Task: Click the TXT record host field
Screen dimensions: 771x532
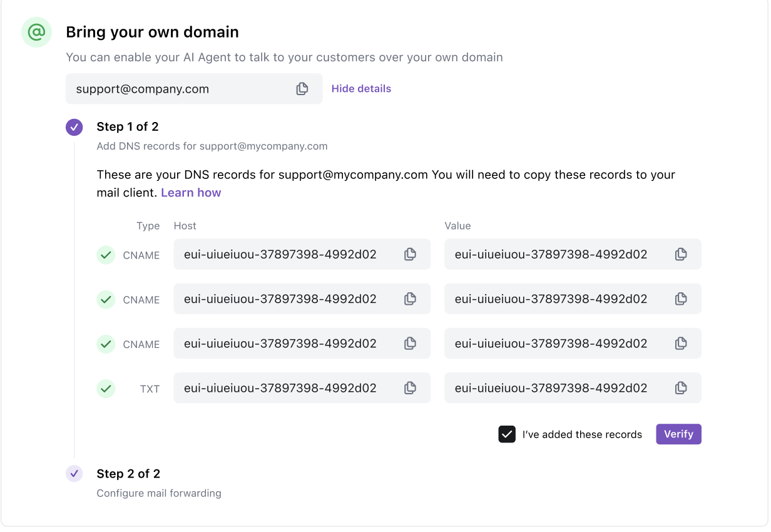Action: coord(282,388)
